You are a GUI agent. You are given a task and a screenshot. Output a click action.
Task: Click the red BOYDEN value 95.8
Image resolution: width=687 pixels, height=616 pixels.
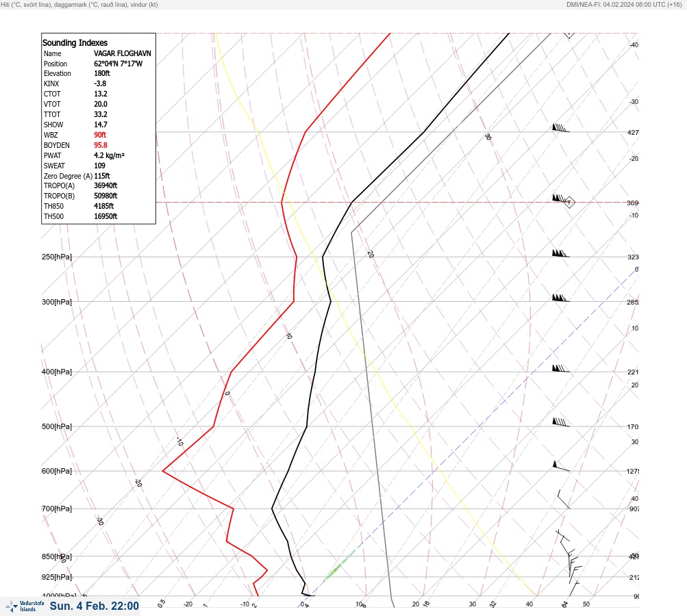click(x=100, y=145)
